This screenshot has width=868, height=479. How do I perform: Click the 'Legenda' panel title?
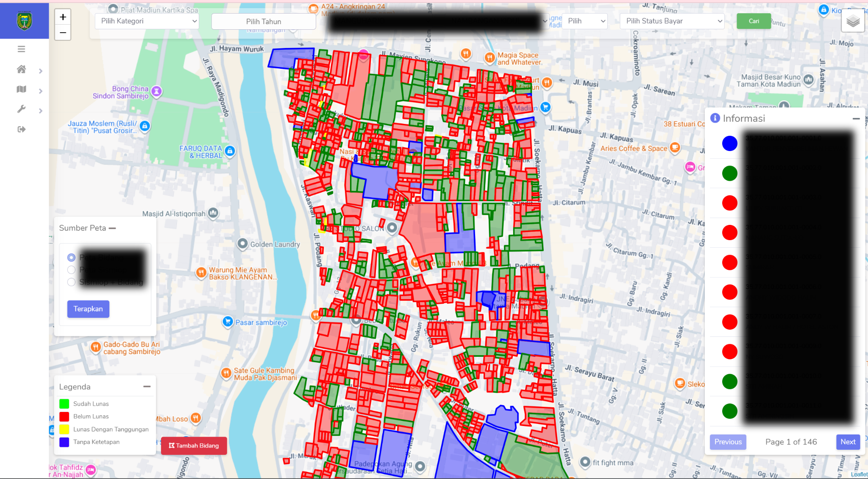[75, 387]
